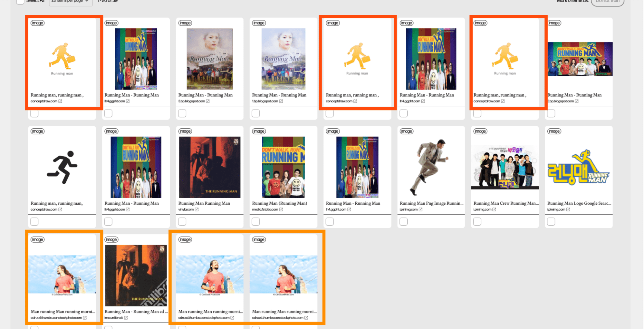The height and width of the screenshot is (329, 644).
Task: Tick the checkbox on the media.fstatic.com card
Action: 256,222
